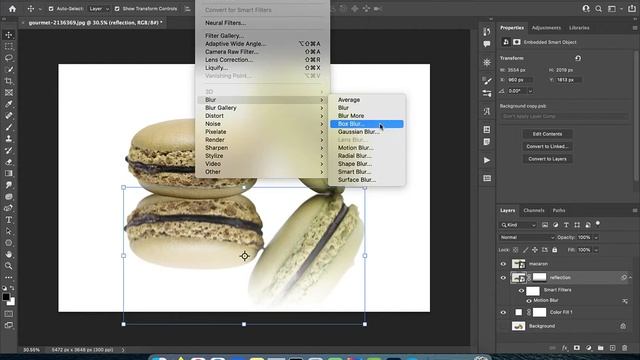640x360 pixels.
Task: Click the Home icon in options bar
Action: (x=12, y=9)
